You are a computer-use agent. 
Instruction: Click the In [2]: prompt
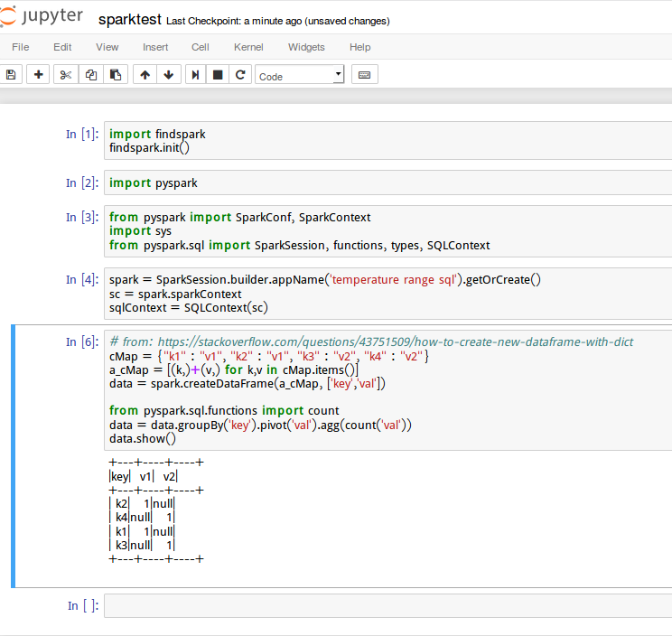(82, 183)
